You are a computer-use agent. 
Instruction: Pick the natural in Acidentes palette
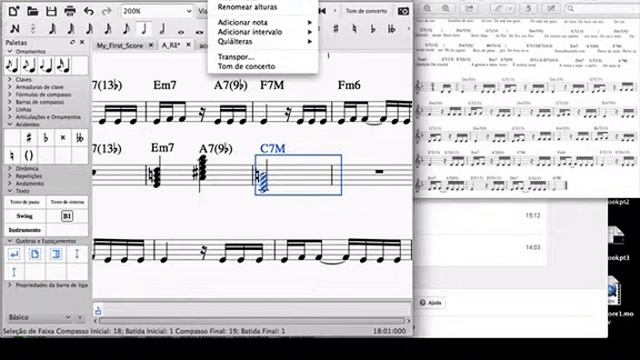(12, 155)
